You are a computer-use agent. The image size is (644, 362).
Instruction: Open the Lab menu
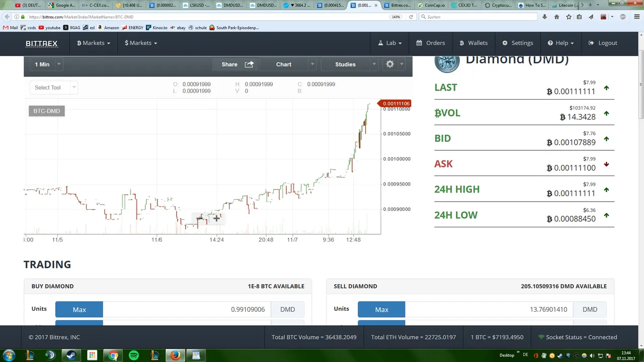pos(390,43)
